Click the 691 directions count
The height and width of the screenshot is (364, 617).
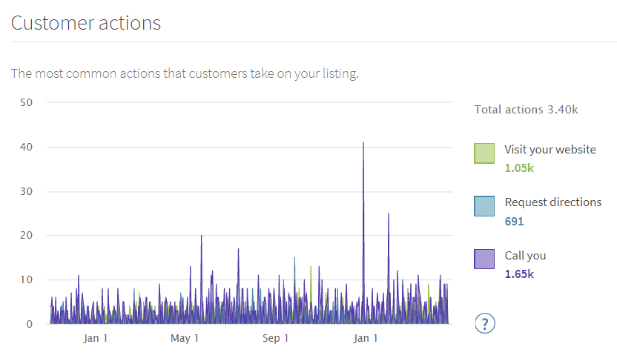coord(515,221)
